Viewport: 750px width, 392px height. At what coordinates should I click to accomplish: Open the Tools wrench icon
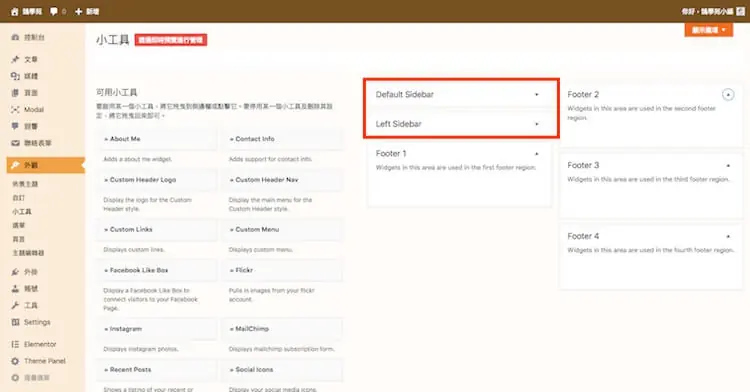click(x=15, y=305)
